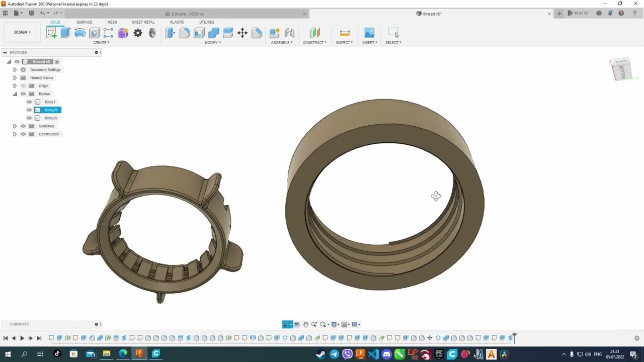Toggle visibility of Body30
This screenshot has height=362, width=644.
29,118
